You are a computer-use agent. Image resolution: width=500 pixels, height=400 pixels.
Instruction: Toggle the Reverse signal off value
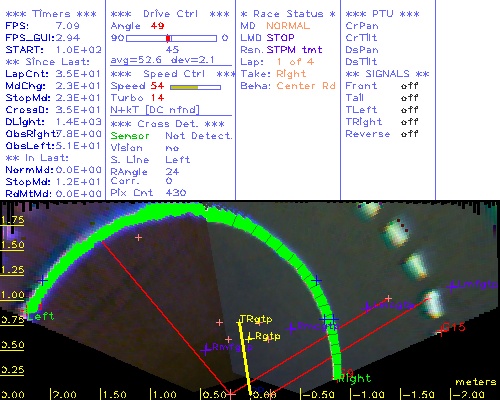(409, 134)
